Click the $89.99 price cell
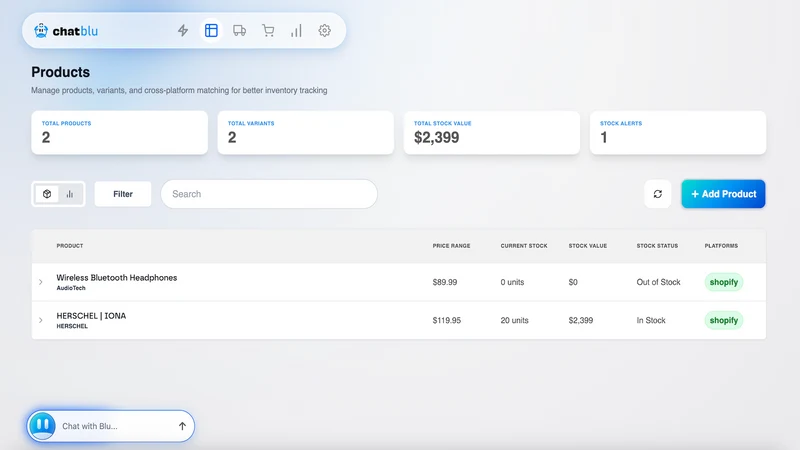The height and width of the screenshot is (450, 800). 445,282
